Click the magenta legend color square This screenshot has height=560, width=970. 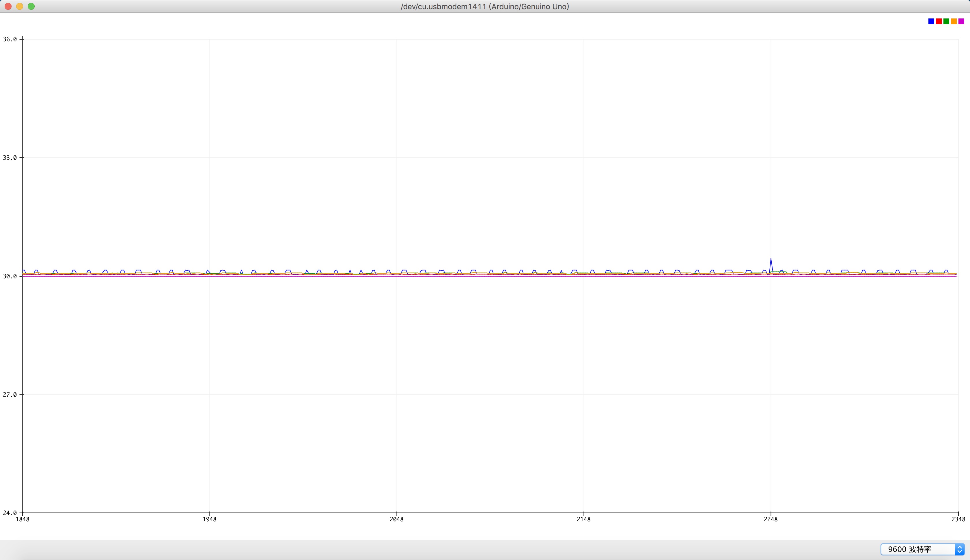tap(961, 22)
